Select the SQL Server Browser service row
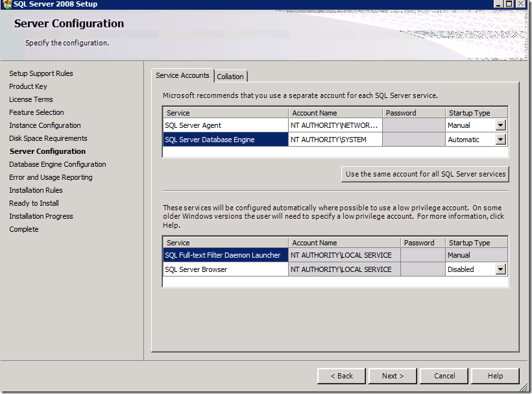This screenshot has width=532, height=394. 226,269
